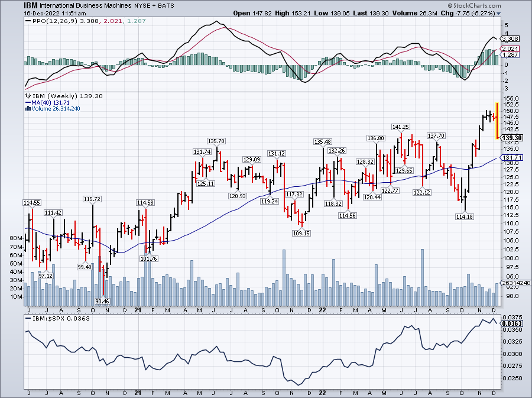This screenshot has height=398, width=532.
Task: Click the IBM:$SPX line legend icon
Action: pos(27,318)
